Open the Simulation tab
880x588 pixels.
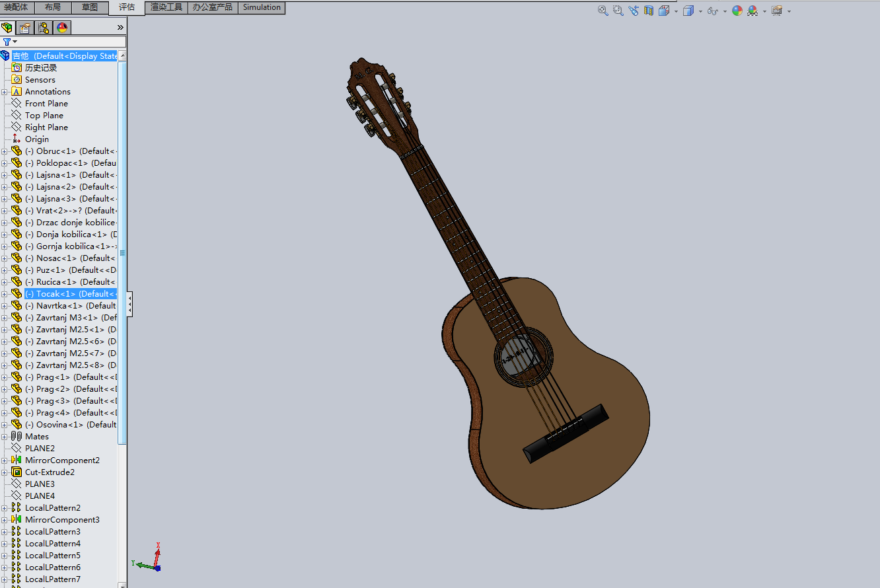(x=262, y=7)
